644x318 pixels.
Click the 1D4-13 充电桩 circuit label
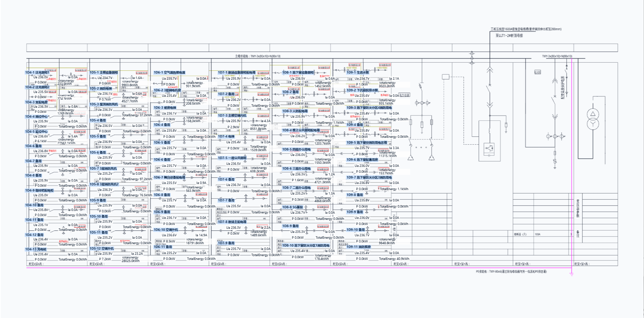pyautogui.click(x=36, y=249)
